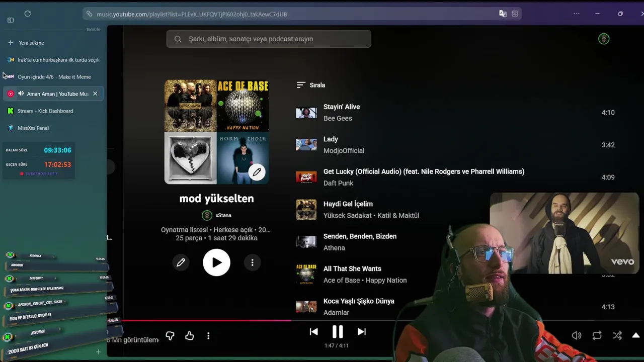Click the 4:10 duration of Stayin' Alive
Viewport: 644px width, 362px height.
pyautogui.click(x=608, y=113)
